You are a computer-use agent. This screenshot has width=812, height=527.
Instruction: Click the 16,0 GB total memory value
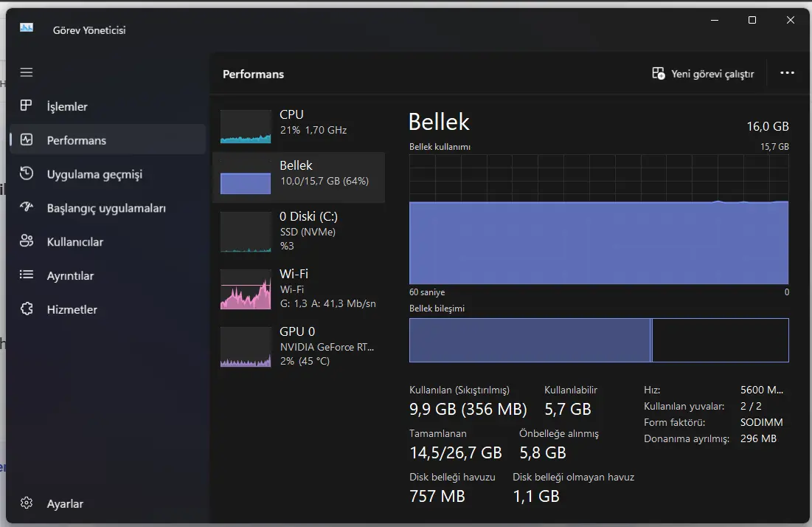[768, 126]
